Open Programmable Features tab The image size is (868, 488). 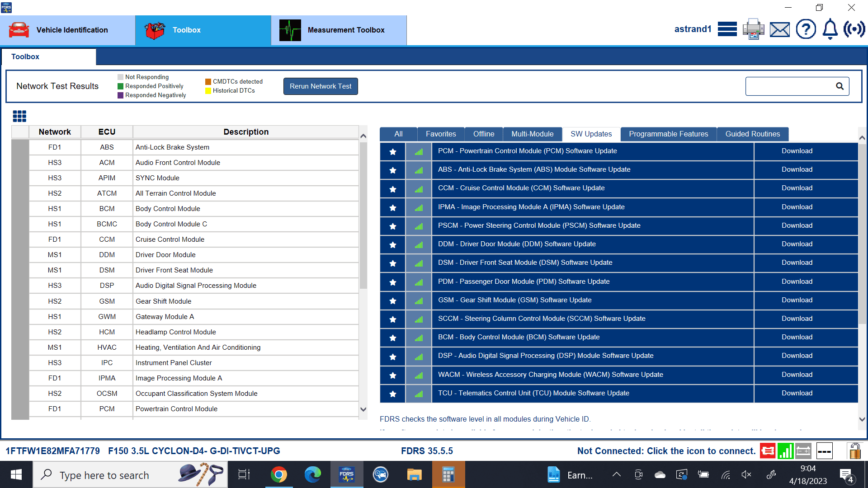(669, 134)
